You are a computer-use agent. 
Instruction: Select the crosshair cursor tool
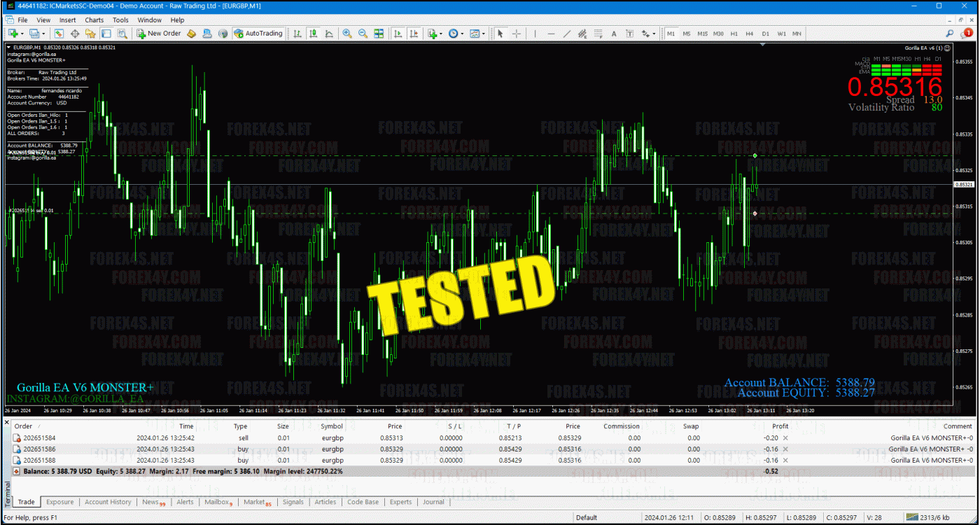click(x=517, y=33)
